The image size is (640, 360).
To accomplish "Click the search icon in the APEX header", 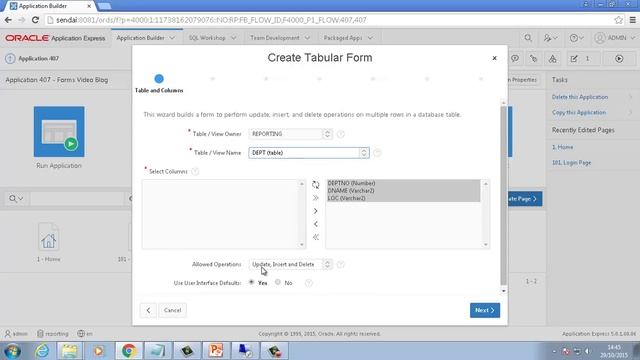I will pyautogui.click(x=528, y=38).
